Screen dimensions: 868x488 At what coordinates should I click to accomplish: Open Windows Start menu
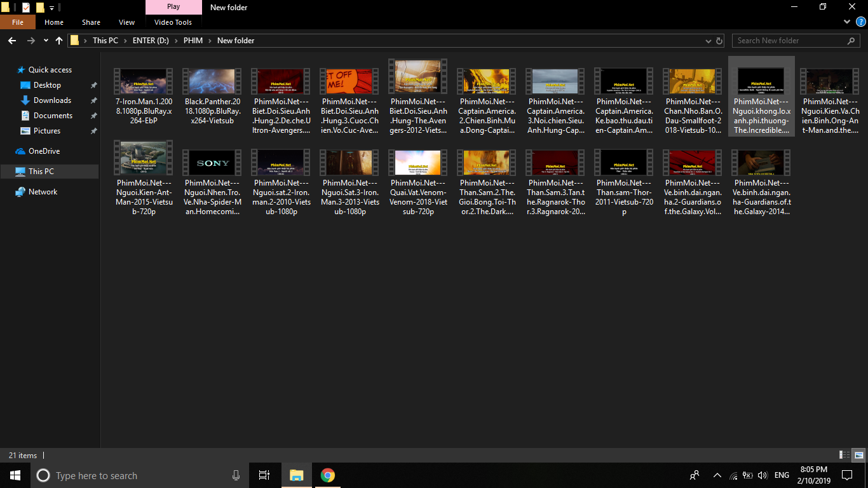coord(15,475)
